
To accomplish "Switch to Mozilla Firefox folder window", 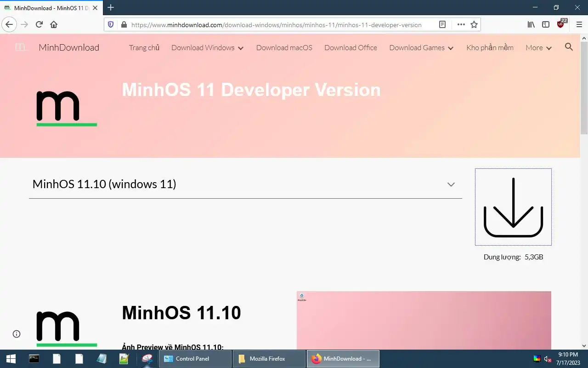I will (x=269, y=359).
